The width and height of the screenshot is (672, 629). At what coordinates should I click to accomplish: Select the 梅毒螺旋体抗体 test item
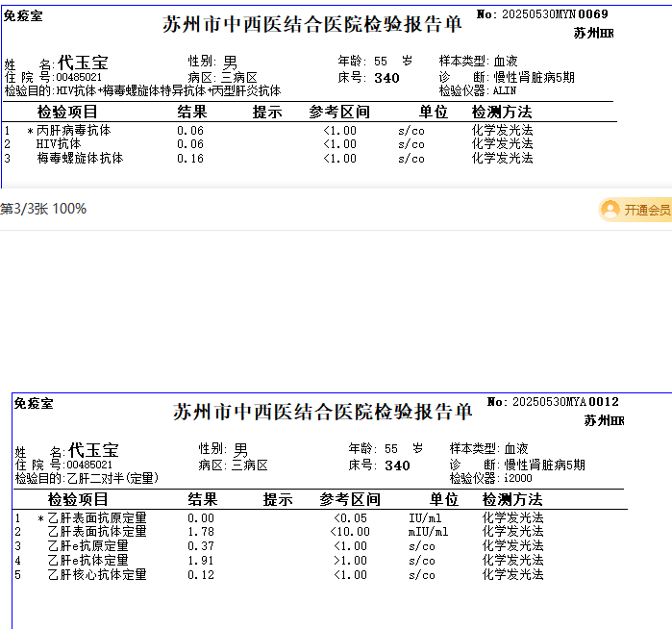coord(80,159)
